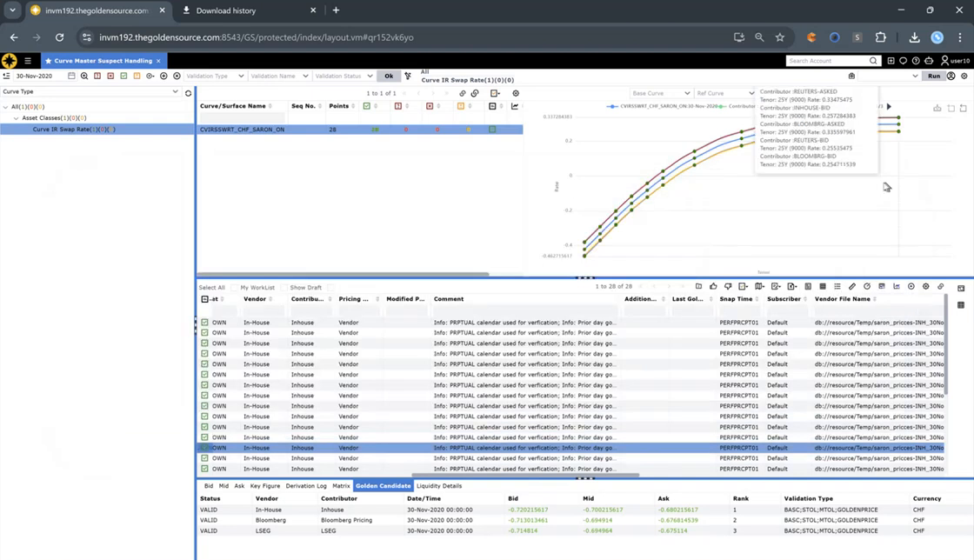
Task: Open the user10 account menu
Action: click(956, 61)
